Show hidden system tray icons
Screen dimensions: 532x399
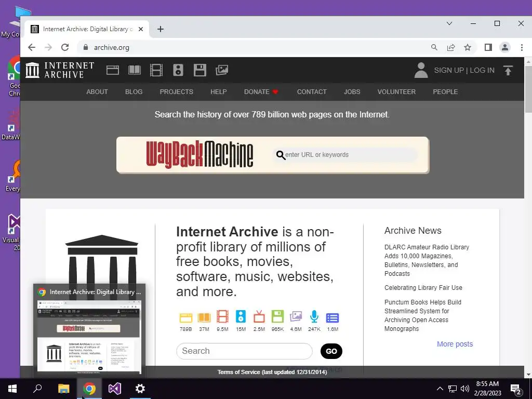(x=440, y=389)
